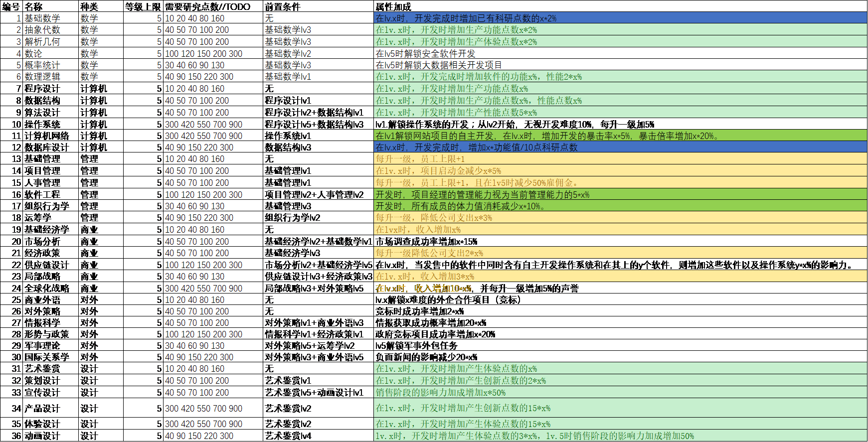This screenshot has height=442, width=868.
Task: Click the name cell 对外策略
Action: [51, 311]
